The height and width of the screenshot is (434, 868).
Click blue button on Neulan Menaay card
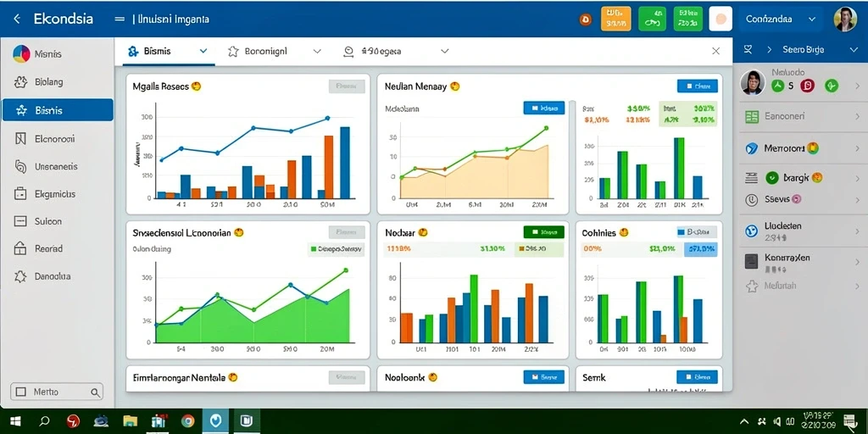click(x=698, y=86)
